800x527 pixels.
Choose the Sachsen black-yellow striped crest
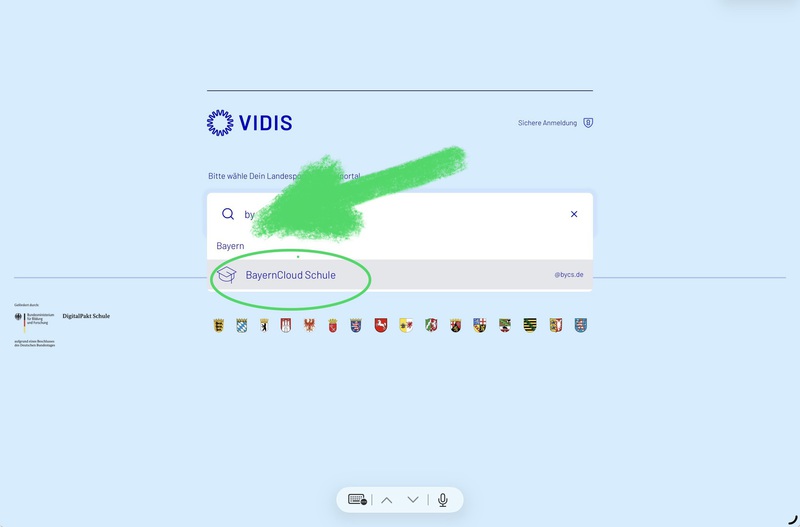tap(530, 325)
